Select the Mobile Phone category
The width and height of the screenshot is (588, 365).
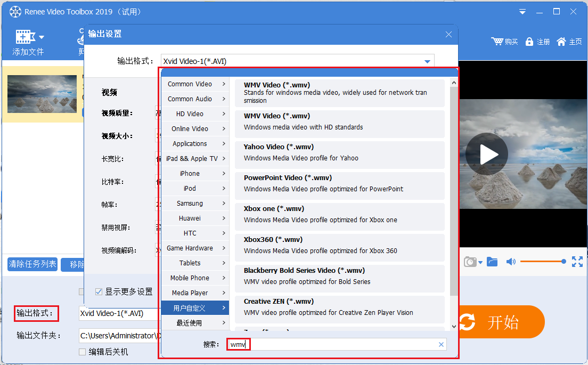(194, 278)
